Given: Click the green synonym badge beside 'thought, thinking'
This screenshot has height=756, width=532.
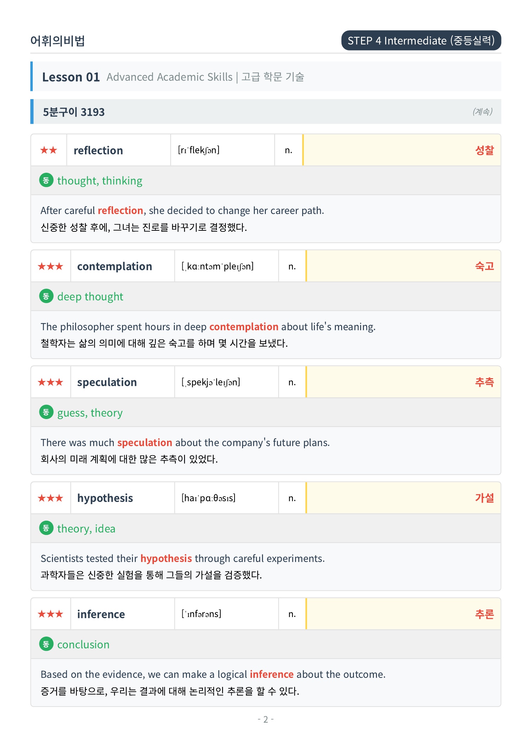Looking at the screenshot, I should coord(46,180).
